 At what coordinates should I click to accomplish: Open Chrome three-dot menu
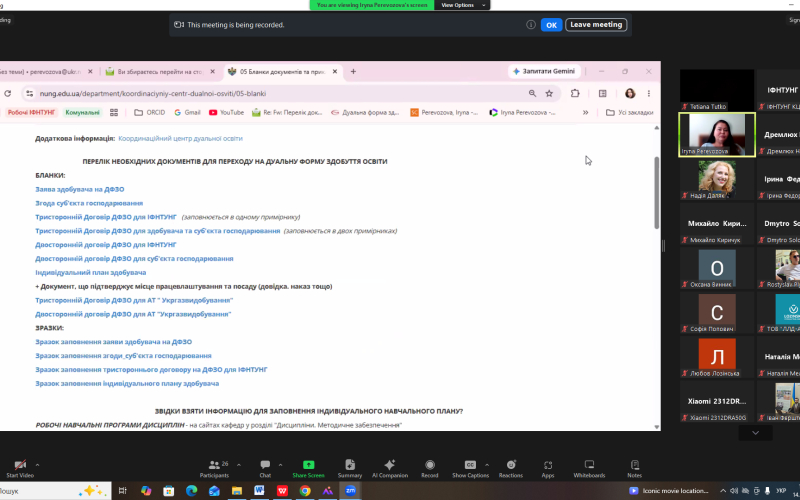[648, 93]
